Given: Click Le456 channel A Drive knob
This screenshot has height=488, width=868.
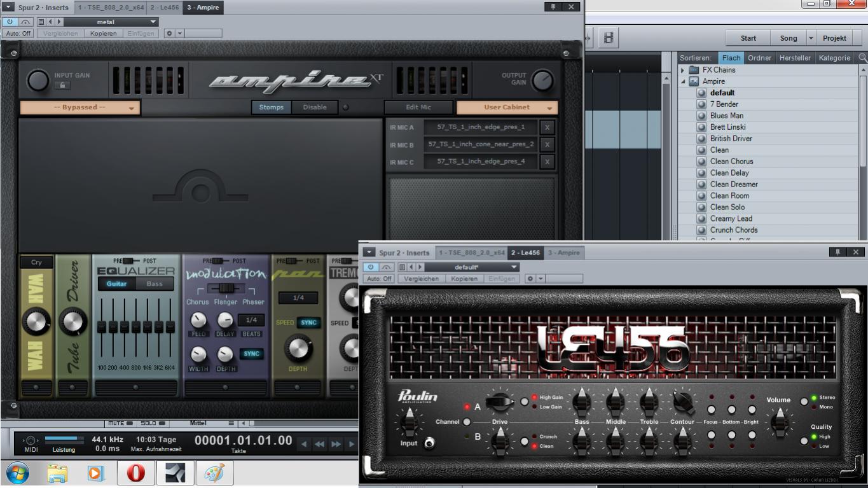Looking at the screenshot, I should pos(500,401).
